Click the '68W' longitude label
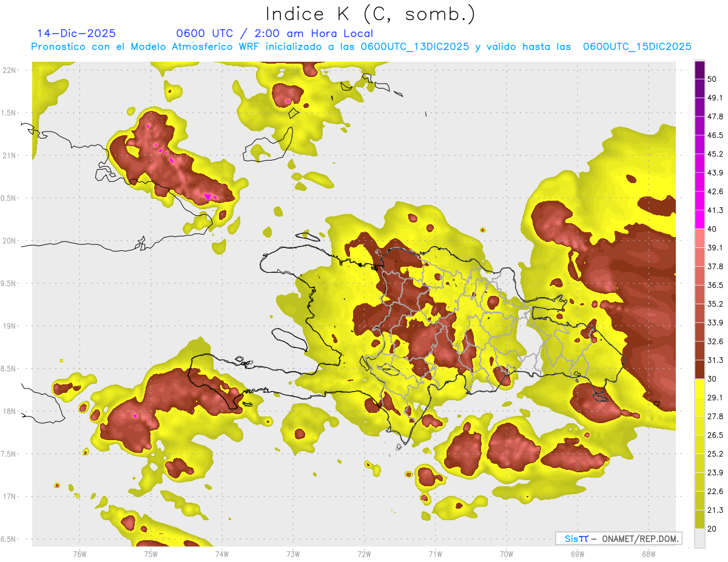The width and height of the screenshot is (728, 562). click(648, 554)
